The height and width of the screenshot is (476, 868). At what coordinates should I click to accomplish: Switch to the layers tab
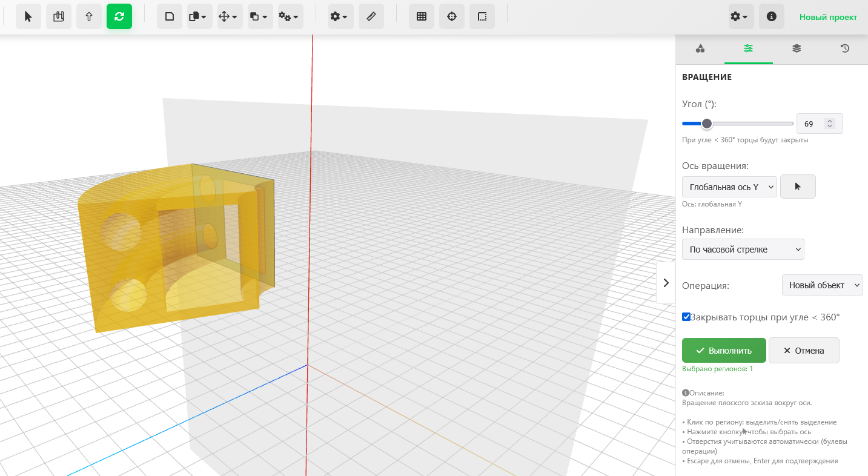pyautogui.click(x=797, y=49)
